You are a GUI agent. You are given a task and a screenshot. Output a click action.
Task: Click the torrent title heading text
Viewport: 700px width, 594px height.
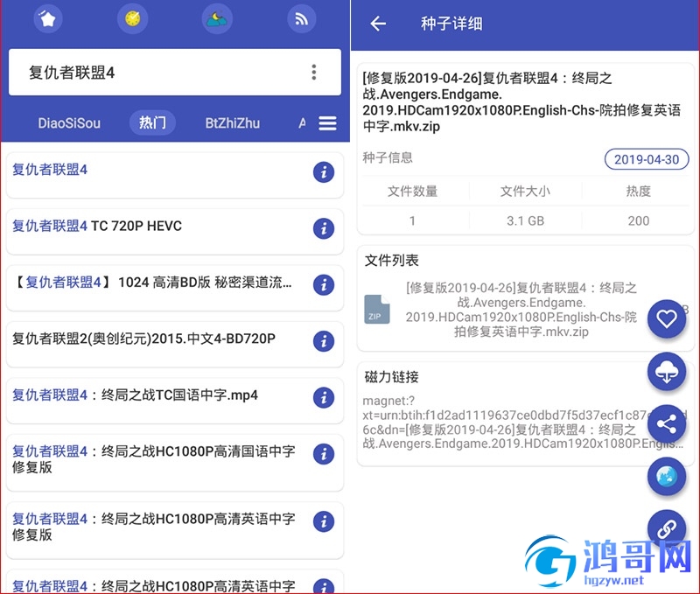click(521, 102)
